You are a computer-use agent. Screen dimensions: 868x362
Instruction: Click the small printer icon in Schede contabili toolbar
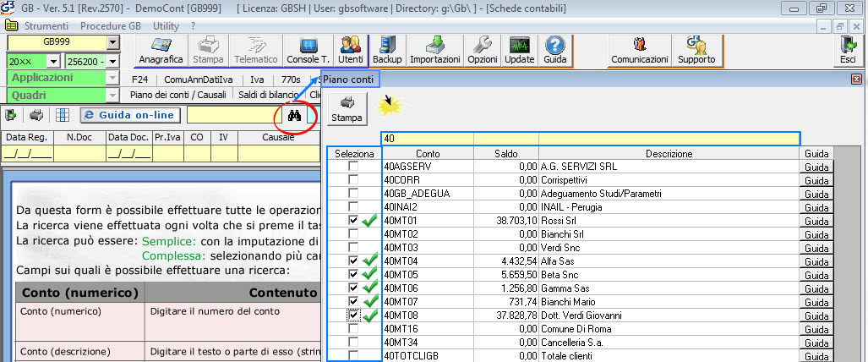pyautogui.click(x=36, y=115)
